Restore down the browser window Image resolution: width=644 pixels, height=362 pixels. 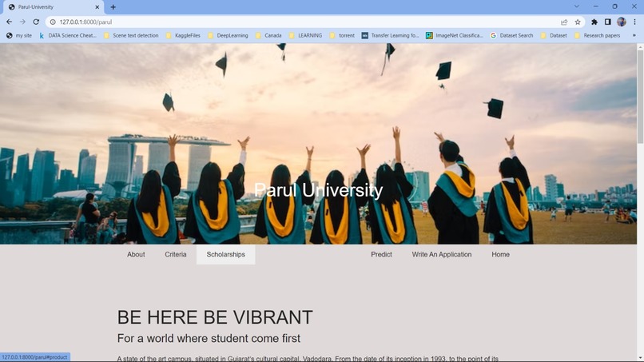614,6
